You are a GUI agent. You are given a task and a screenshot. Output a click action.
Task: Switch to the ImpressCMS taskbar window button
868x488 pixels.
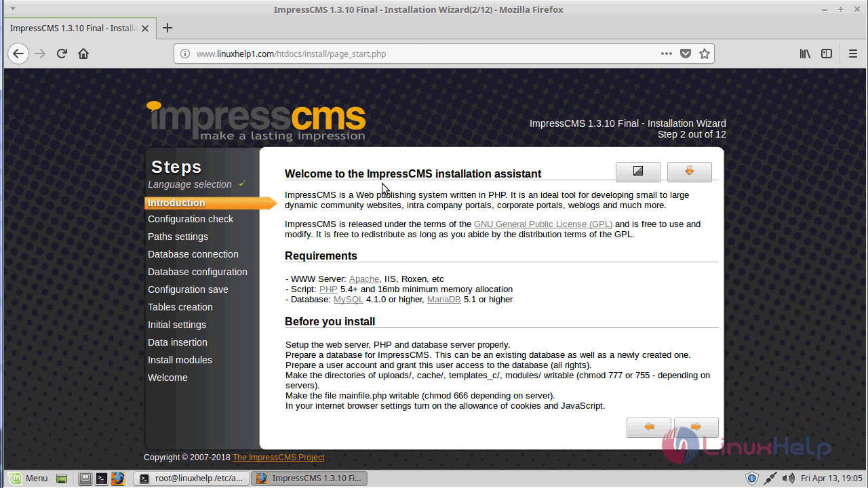[309, 478]
